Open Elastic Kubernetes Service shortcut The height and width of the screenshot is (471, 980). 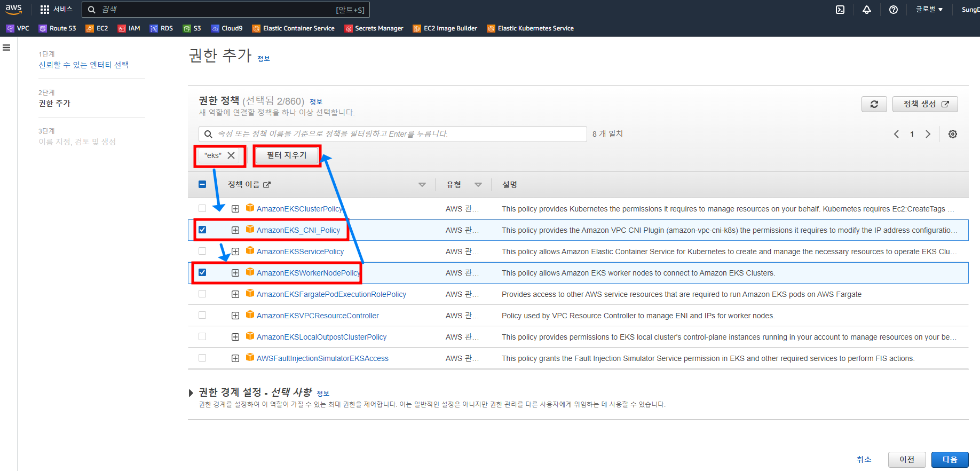point(530,28)
